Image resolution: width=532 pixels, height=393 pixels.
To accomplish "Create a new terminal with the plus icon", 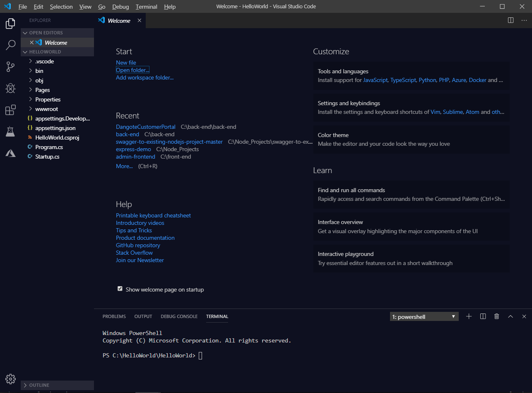I will (469, 316).
